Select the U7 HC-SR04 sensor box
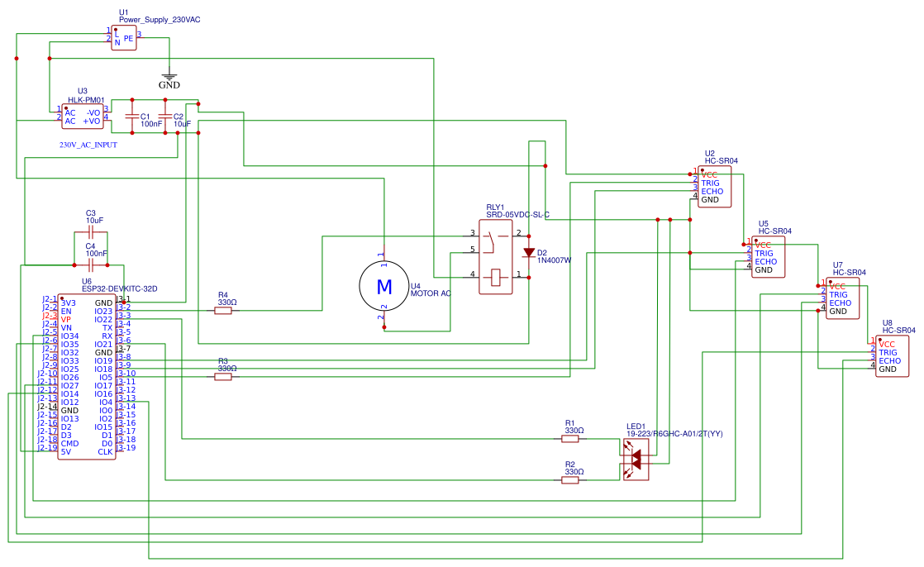The width and height of the screenshot is (924, 567). [x=843, y=298]
